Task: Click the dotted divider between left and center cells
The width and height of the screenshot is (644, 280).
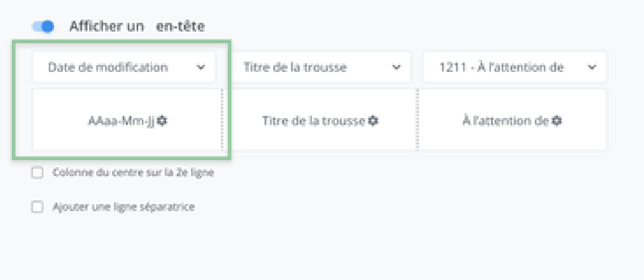Action: coord(222,120)
